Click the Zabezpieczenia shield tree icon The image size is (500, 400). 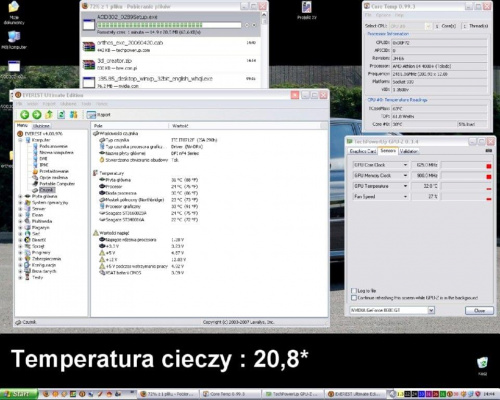[28, 259]
